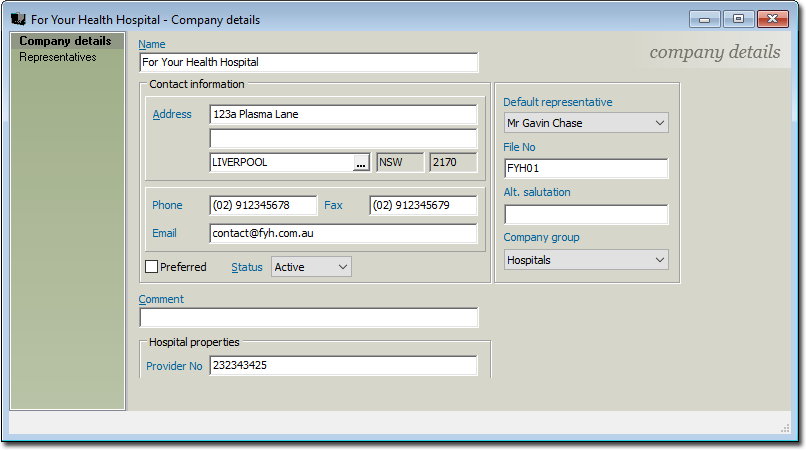
Task: Click the Comment label link
Action: [x=161, y=299]
